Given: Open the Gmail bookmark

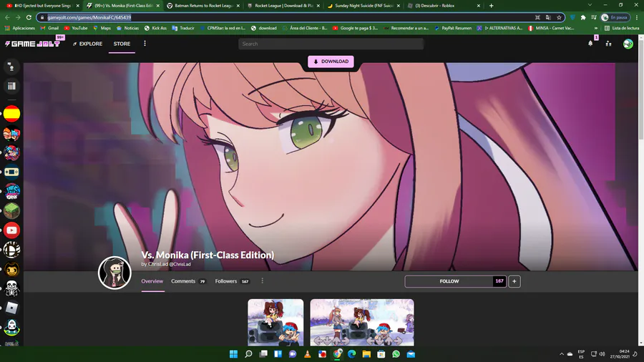Looking at the screenshot, I should click(49, 29).
